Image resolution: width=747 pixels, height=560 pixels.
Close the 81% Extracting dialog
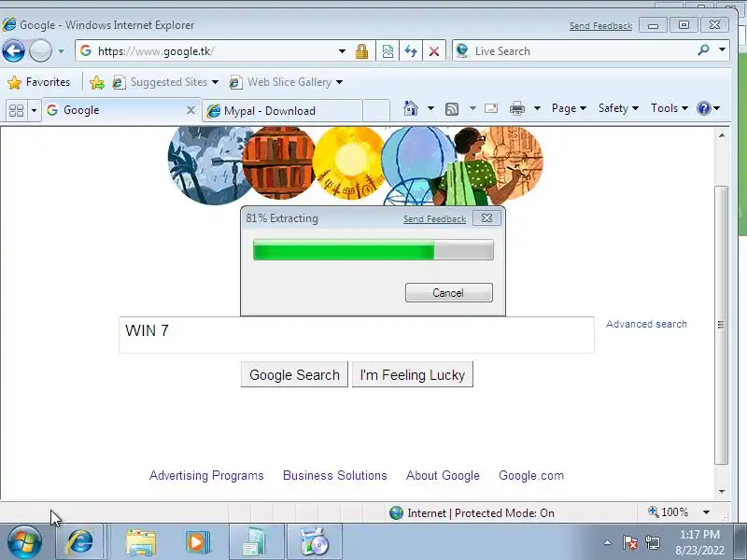(486, 218)
